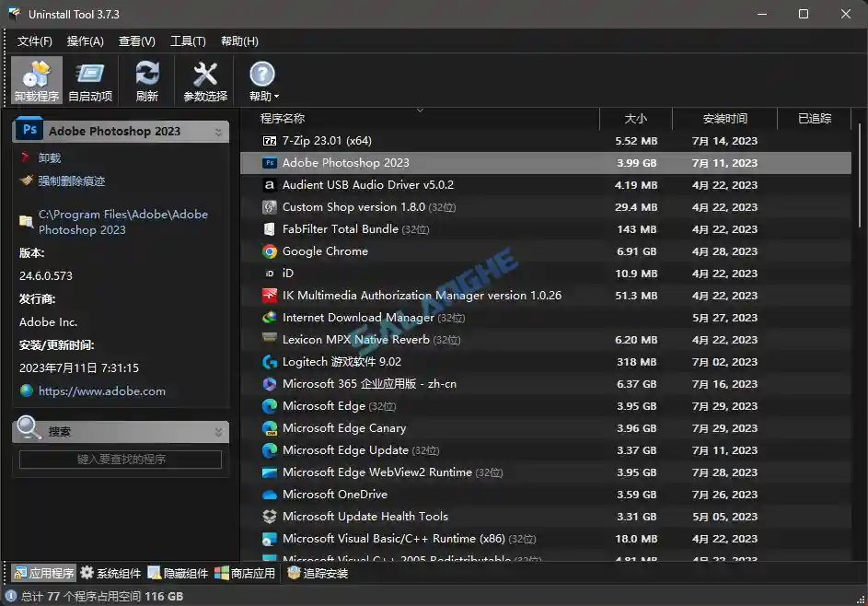Collapse the 搜索 section in the sidebar
This screenshot has width=868, height=606.
click(218, 430)
